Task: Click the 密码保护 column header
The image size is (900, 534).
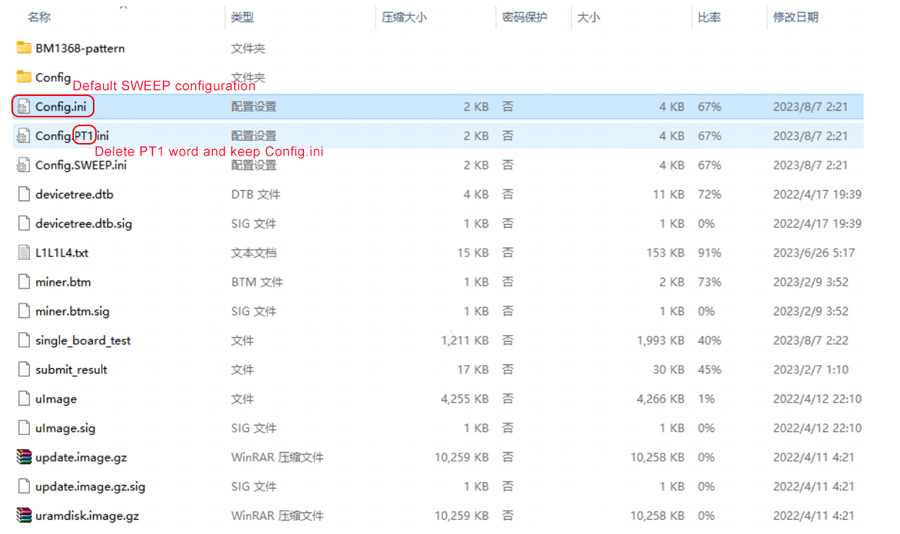Action: [524, 17]
